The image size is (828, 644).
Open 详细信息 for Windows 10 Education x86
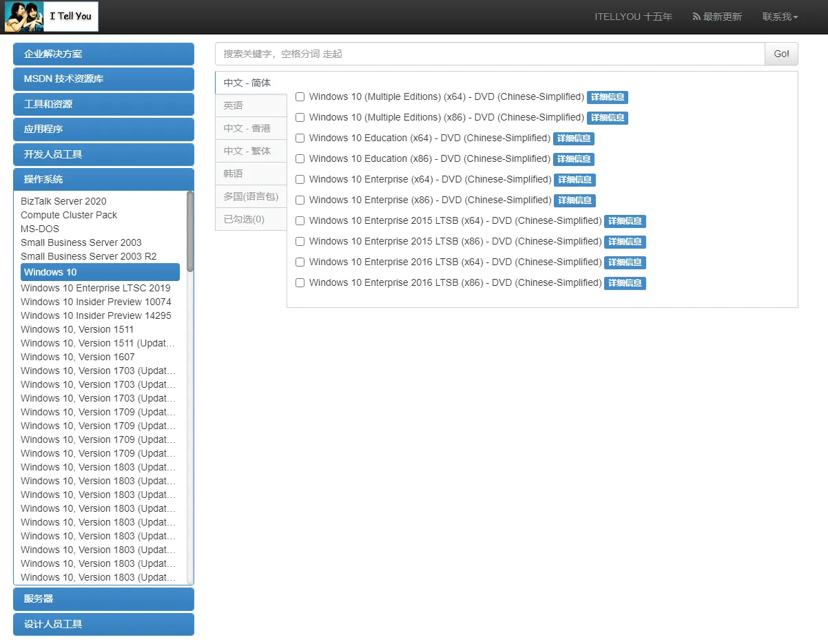(574, 159)
